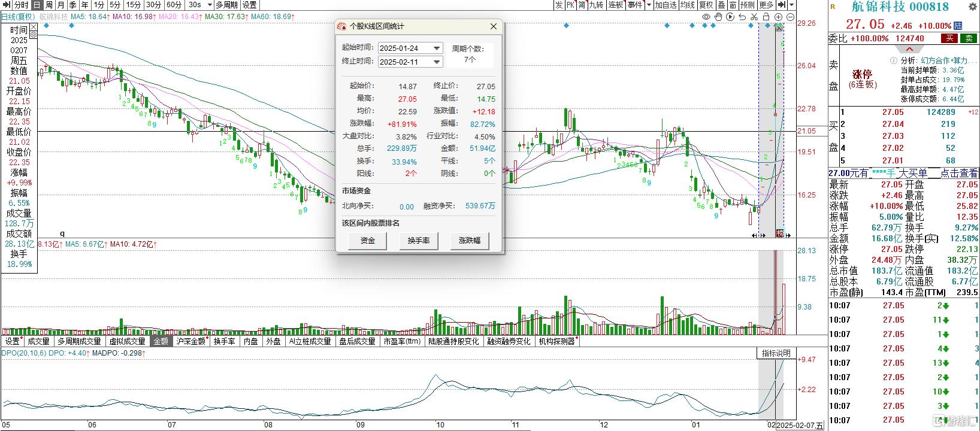This screenshot has width=980, height=431.
Task: Click the 换手率 button in the dialog
Action: click(x=418, y=241)
